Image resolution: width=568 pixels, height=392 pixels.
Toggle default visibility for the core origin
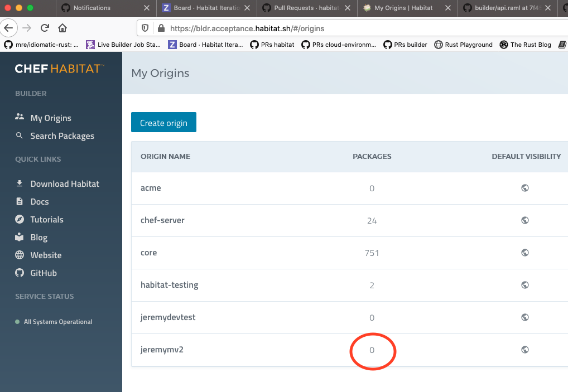coord(524,252)
